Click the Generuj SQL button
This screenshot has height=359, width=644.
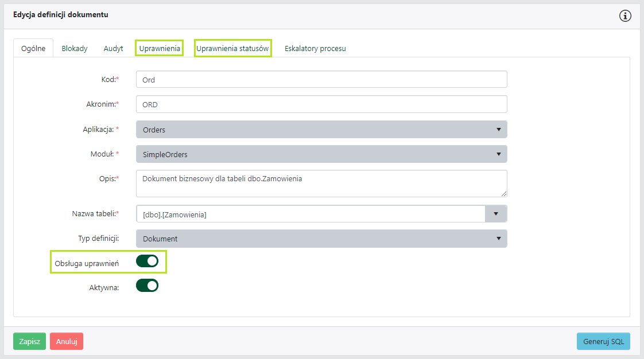click(x=603, y=341)
